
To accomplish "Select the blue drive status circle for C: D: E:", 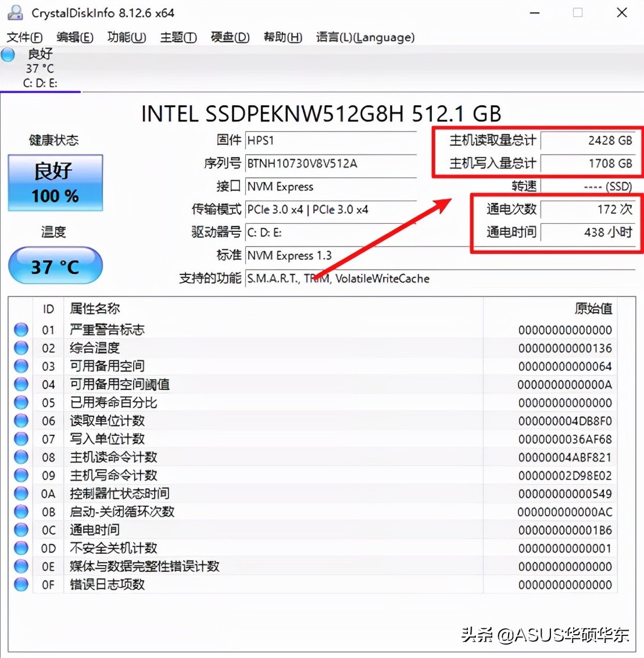I will [8, 55].
